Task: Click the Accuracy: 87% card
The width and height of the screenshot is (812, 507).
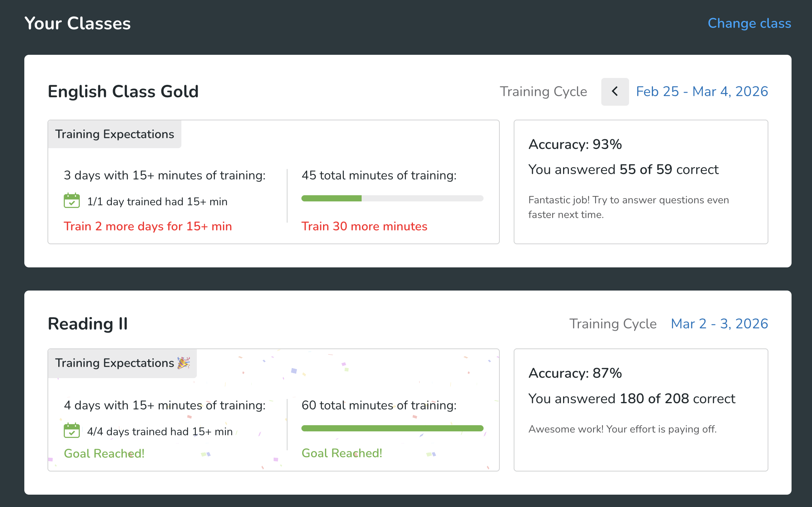Action: click(641, 410)
